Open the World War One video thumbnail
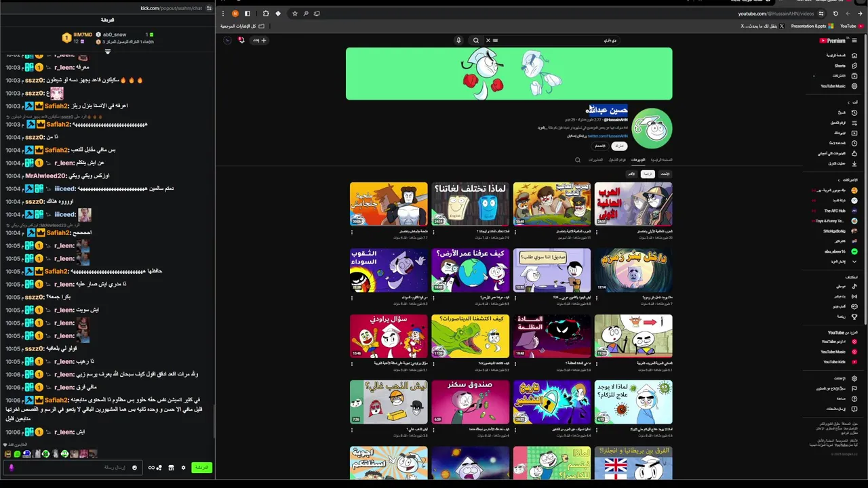Screen dimensions: 868x488 tap(633, 204)
